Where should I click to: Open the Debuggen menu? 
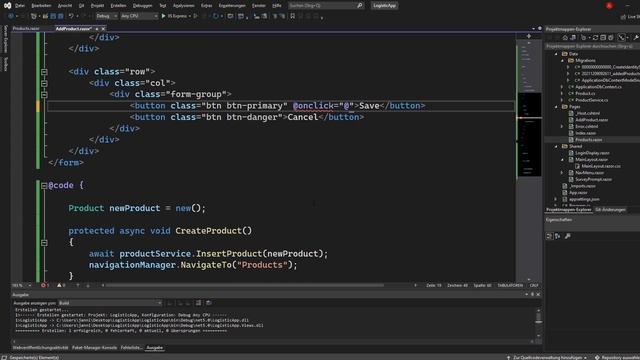coord(142,6)
